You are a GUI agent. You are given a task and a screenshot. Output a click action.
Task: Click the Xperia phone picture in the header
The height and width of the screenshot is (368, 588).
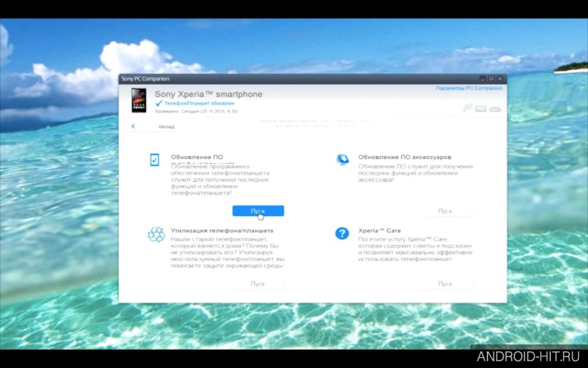pyautogui.click(x=139, y=100)
